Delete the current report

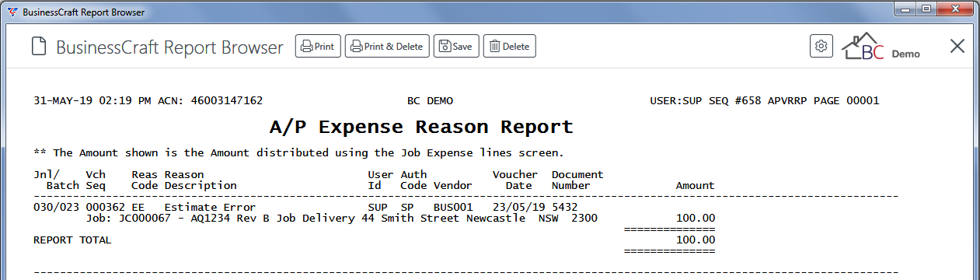[509, 46]
